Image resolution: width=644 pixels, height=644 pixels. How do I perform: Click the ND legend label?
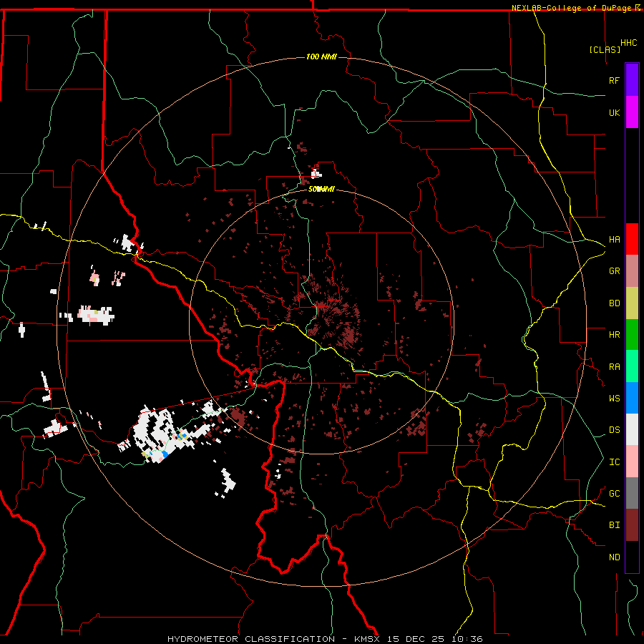point(614,557)
